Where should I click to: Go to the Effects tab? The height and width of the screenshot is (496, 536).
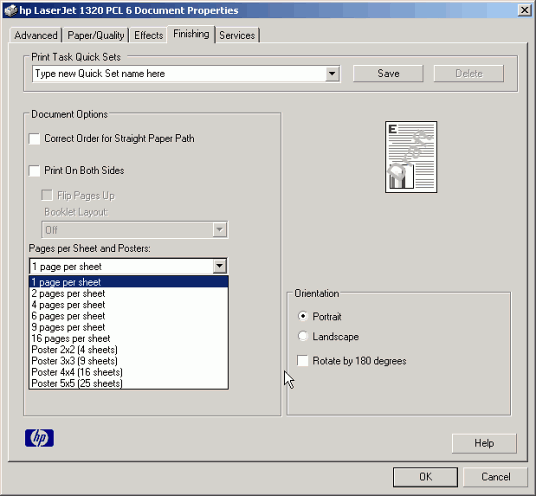[x=148, y=35]
